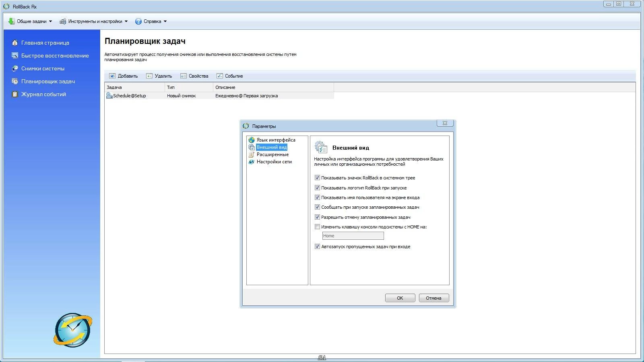Click the Внешний вид tree icon
The width and height of the screenshot is (644, 362).
click(x=252, y=147)
